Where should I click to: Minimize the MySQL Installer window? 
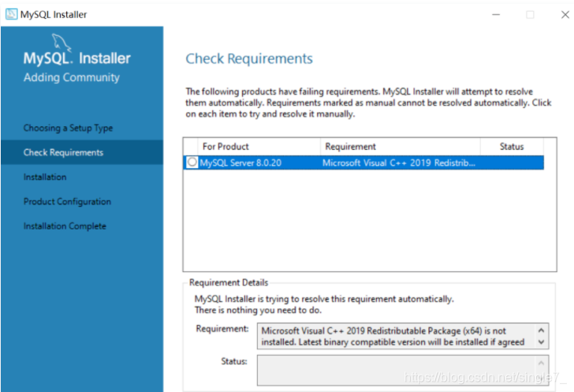496,15
